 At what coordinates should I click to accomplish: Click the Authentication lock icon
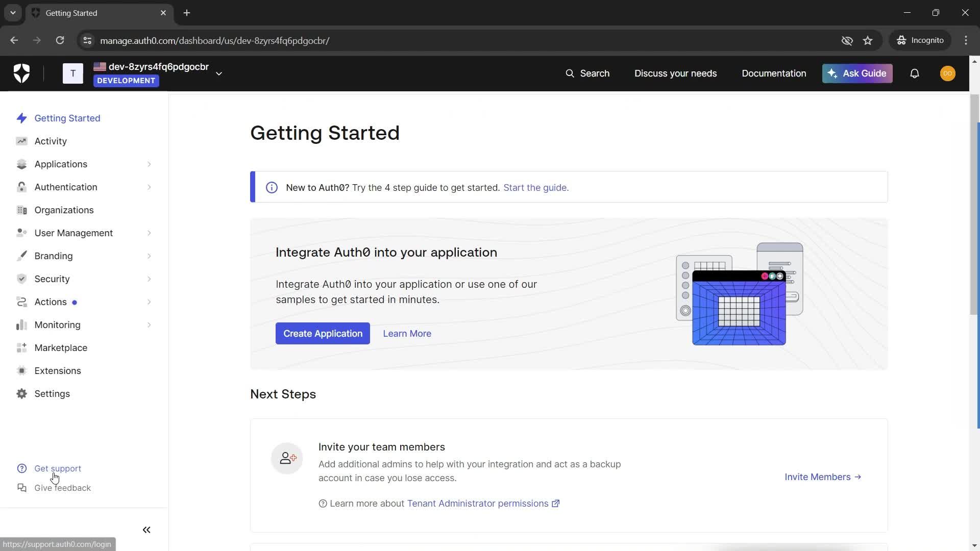[x=21, y=187]
